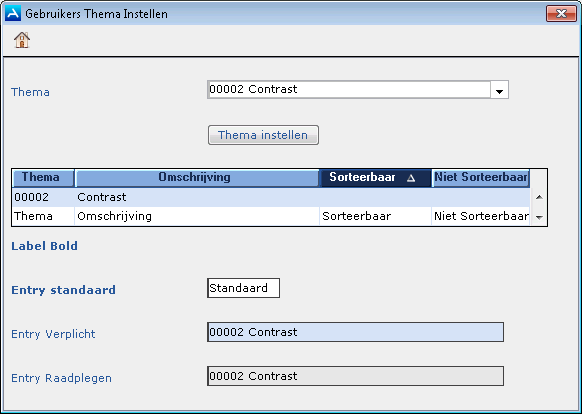Click the Entry Raadplegen read-only field
This screenshot has height=414, width=582.
pyautogui.click(x=355, y=376)
